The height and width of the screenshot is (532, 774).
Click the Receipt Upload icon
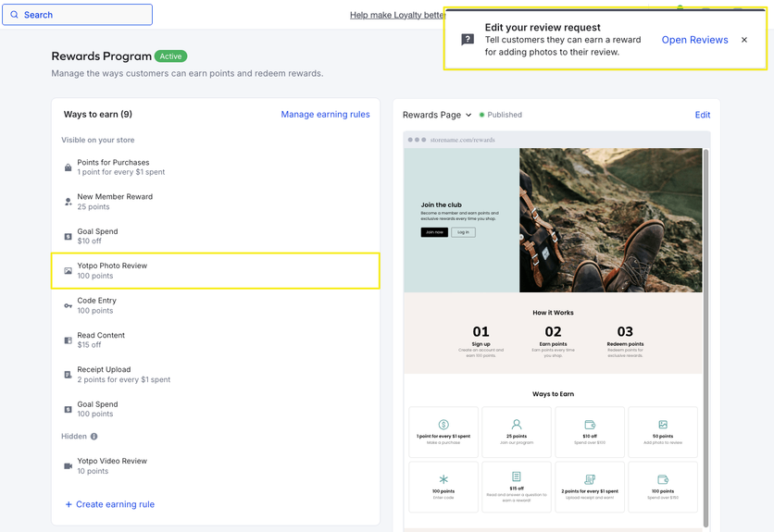(x=69, y=375)
